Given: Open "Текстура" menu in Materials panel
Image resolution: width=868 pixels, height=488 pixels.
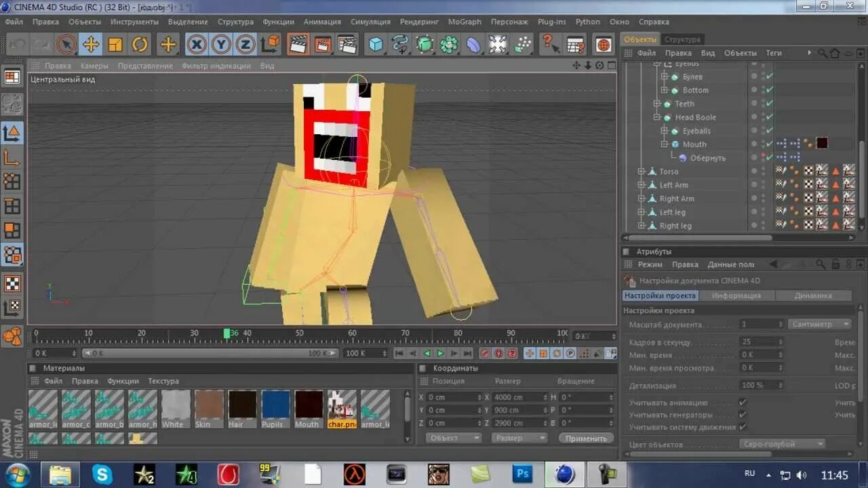Looking at the screenshot, I should [163, 381].
